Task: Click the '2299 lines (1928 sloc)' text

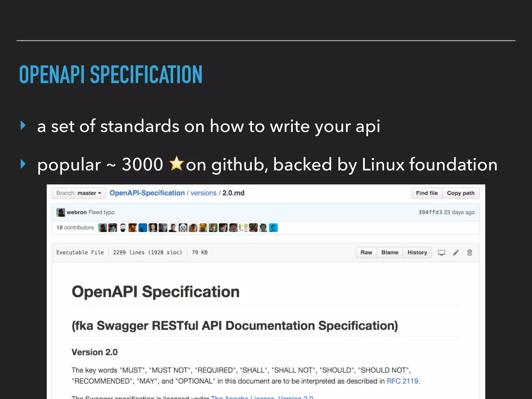Action: [x=148, y=252]
